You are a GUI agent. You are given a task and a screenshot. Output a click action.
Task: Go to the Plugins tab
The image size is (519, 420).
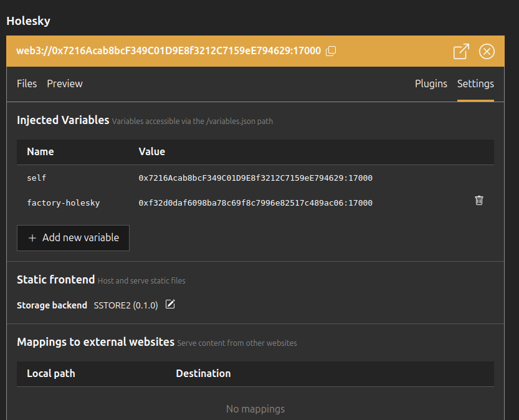tap(431, 84)
